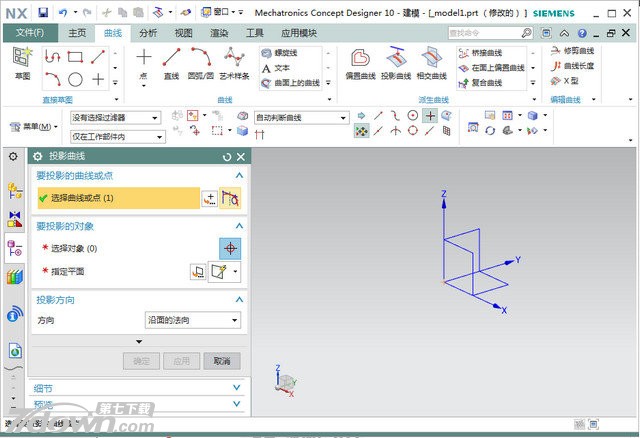Toggle the arc center snap option
The image size is (640, 438).
(413, 116)
